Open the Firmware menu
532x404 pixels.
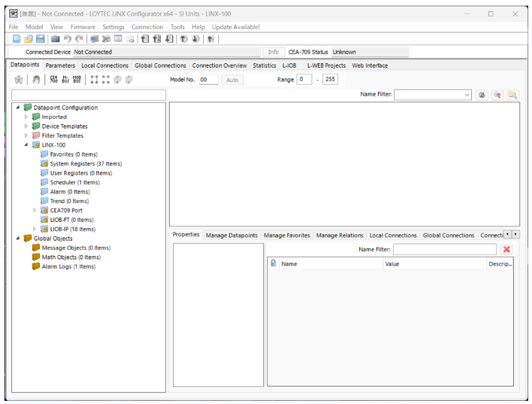point(83,27)
